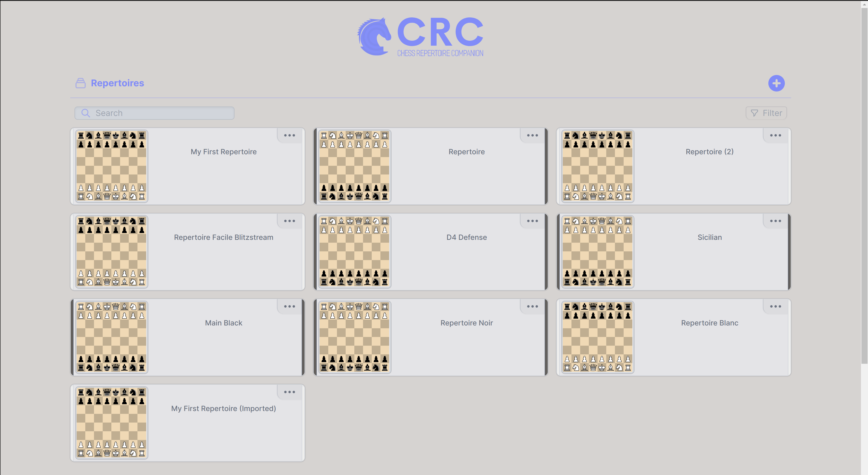
Task: Click the Repertoires box icon in header
Action: click(81, 83)
